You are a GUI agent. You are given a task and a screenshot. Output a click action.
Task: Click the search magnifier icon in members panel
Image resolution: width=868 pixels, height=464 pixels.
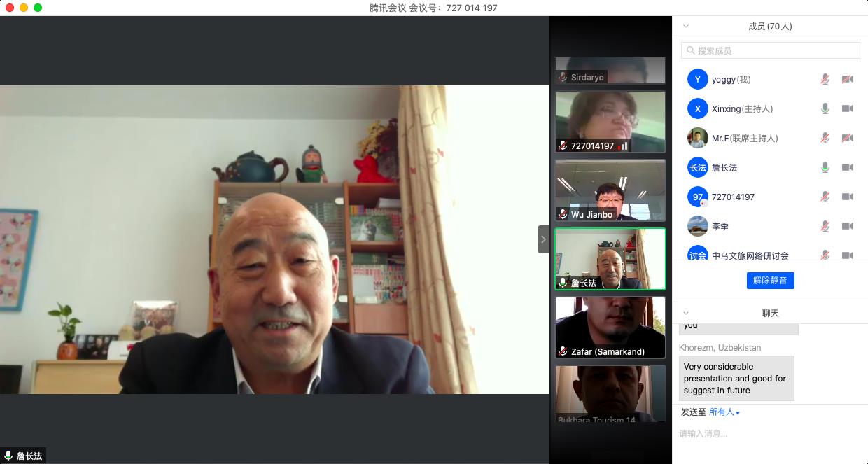click(691, 50)
